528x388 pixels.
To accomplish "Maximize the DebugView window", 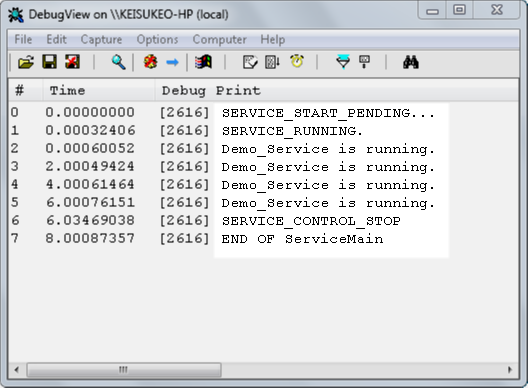I will tap(460, 10).
